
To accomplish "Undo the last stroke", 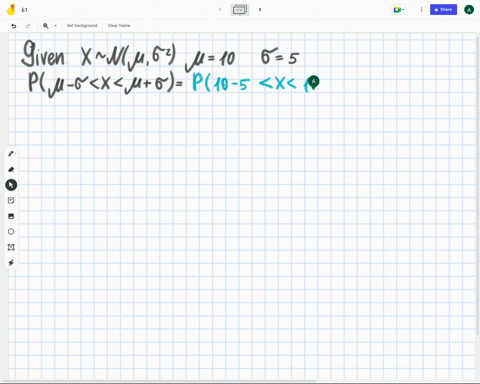I will click(x=14, y=26).
